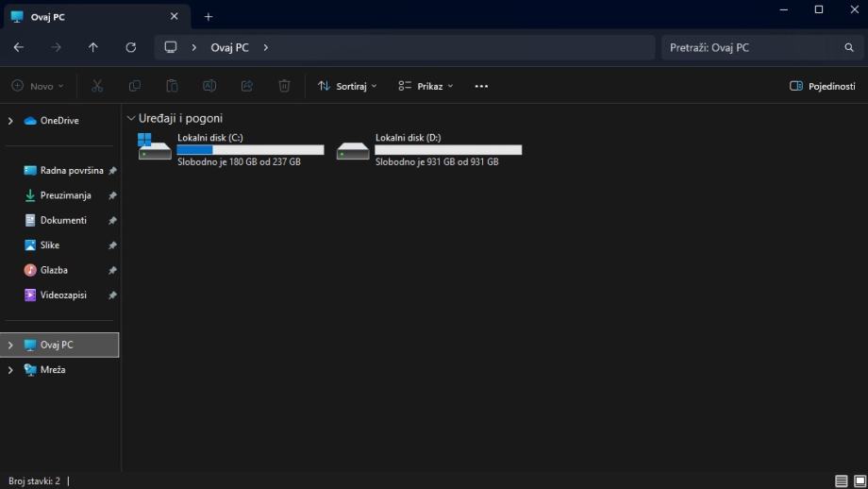Click the Copy icon in toolbar

pyautogui.click(x=135, y=86)
